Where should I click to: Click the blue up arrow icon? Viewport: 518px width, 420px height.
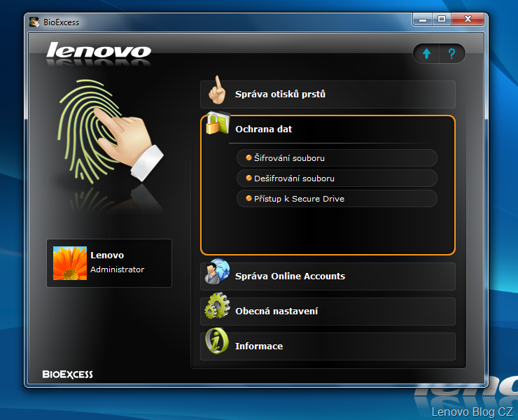click(x=426, y=54)
